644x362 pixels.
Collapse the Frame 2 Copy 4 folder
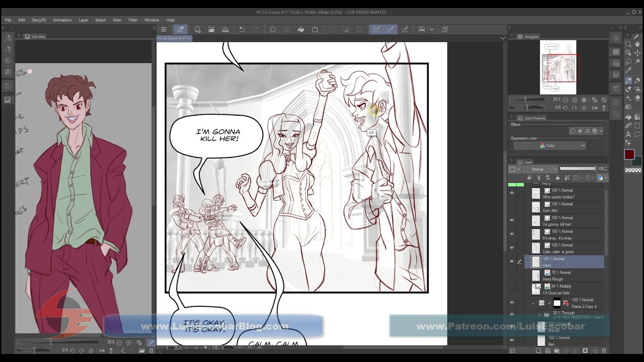(x=533, y=304)
